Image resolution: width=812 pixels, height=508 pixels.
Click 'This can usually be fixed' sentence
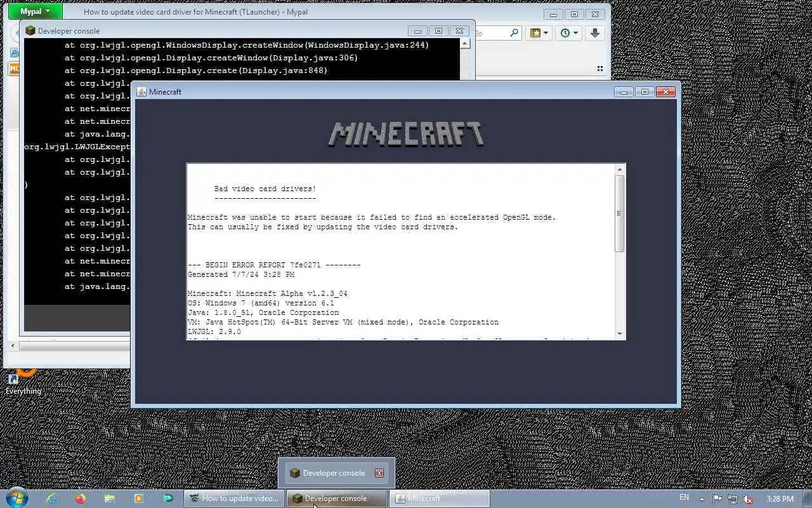(x=323, y=227)
